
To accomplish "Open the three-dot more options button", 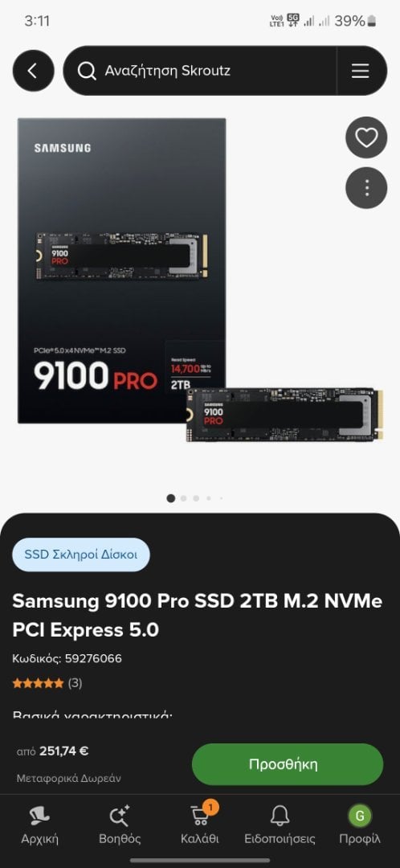I will pos(366,188).
